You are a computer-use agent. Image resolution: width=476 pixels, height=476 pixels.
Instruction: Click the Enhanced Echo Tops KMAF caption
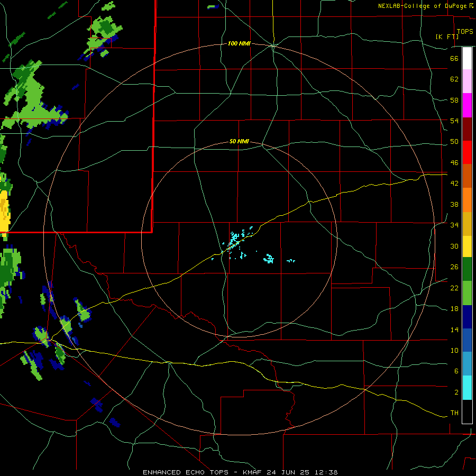pos(240,472)
